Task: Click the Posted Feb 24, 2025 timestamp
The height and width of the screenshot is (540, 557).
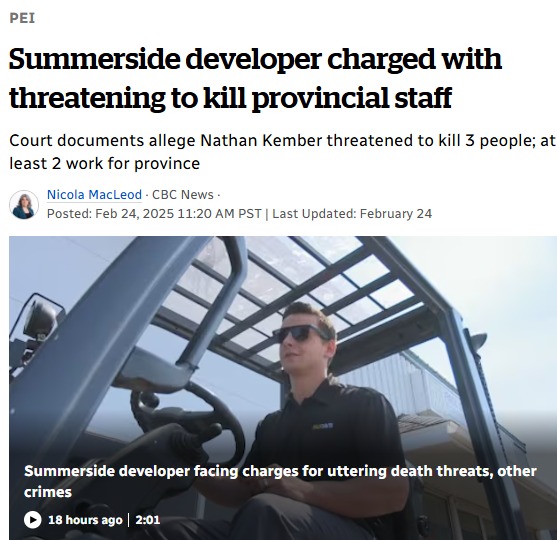Action: 154,214
